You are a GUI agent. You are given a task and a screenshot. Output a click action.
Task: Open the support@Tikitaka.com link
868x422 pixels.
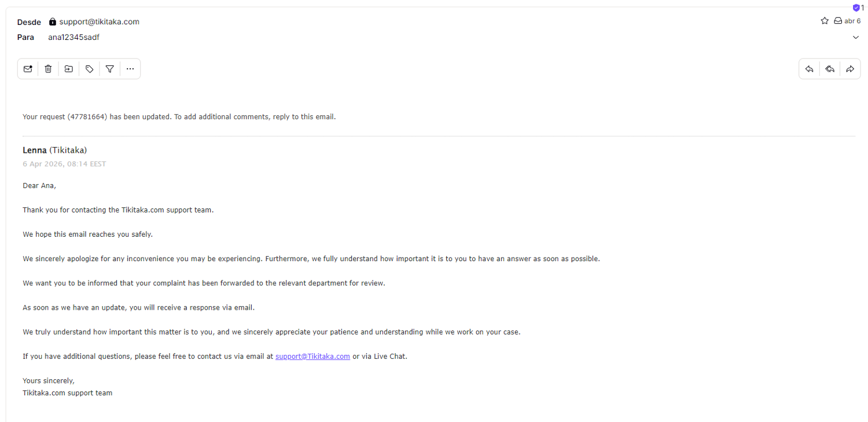click(312, 357)
